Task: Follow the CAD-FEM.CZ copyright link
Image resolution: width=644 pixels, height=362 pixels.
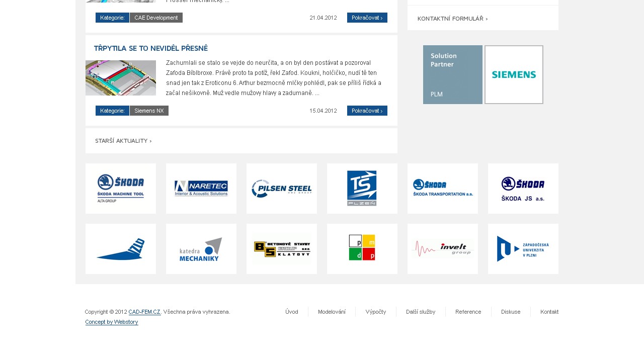Action: [144, 311]
